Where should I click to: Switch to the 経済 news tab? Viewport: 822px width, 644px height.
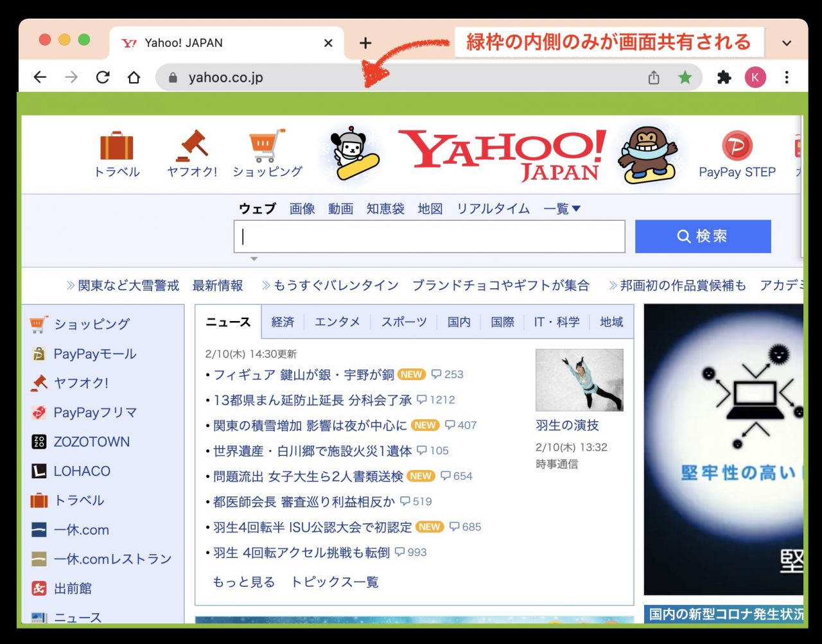point(283,322)
